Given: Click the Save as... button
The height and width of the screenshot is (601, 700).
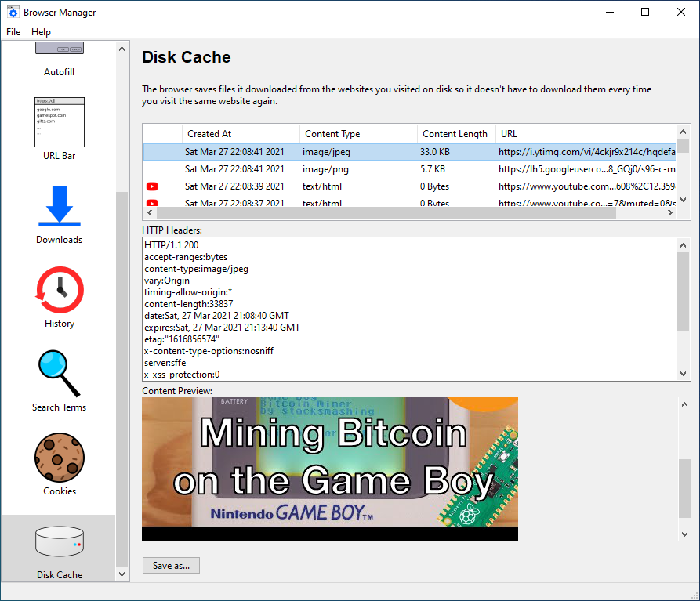Looking at the screenshot, I should tap(171, 565).
